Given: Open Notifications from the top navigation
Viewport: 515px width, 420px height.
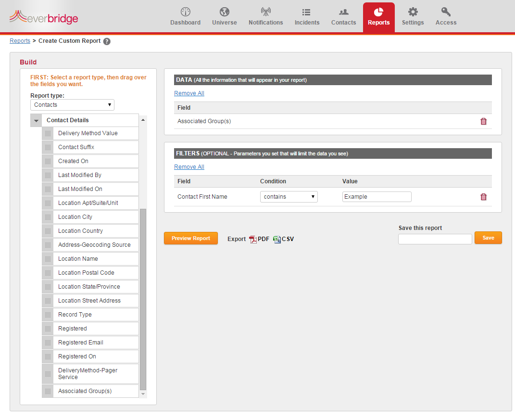Looking at the screenshot, I should [265, 17].
